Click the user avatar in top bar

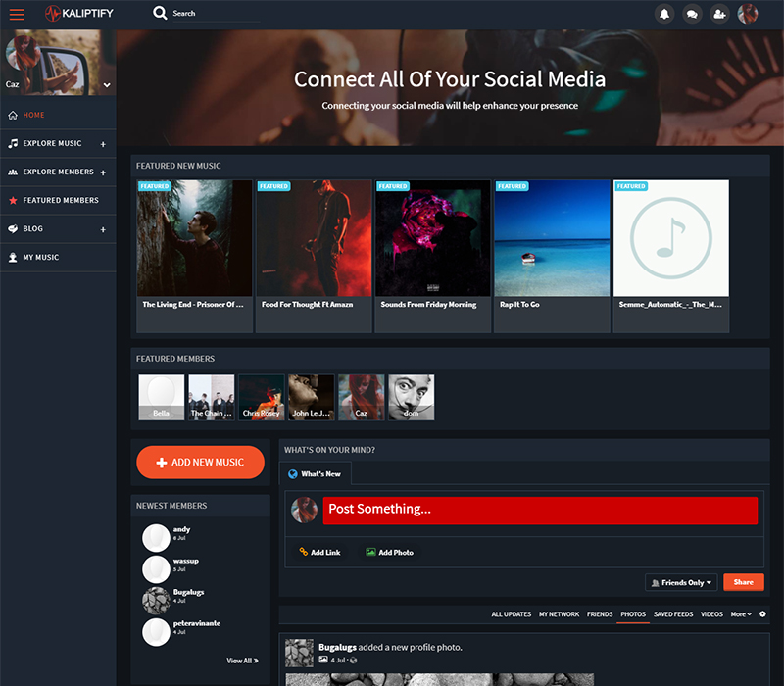tap(748, 14)
